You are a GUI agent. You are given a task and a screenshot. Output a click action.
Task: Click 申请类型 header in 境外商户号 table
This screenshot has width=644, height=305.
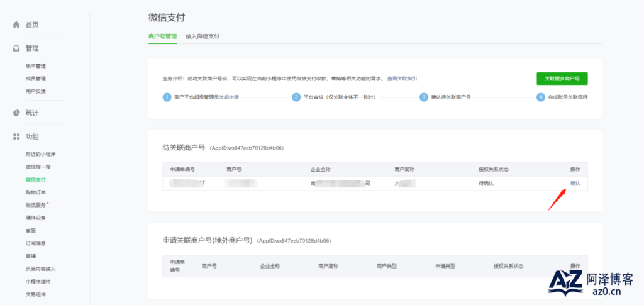pos(445,266)
